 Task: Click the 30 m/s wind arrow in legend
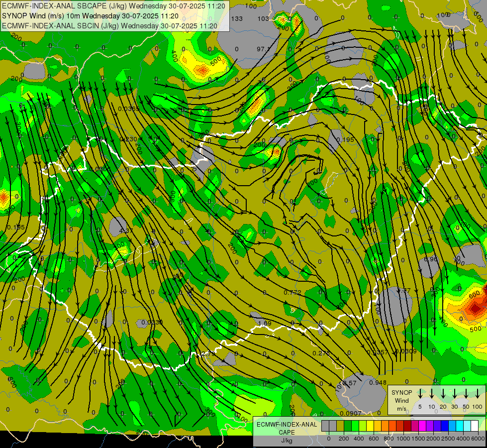[455, 394]
